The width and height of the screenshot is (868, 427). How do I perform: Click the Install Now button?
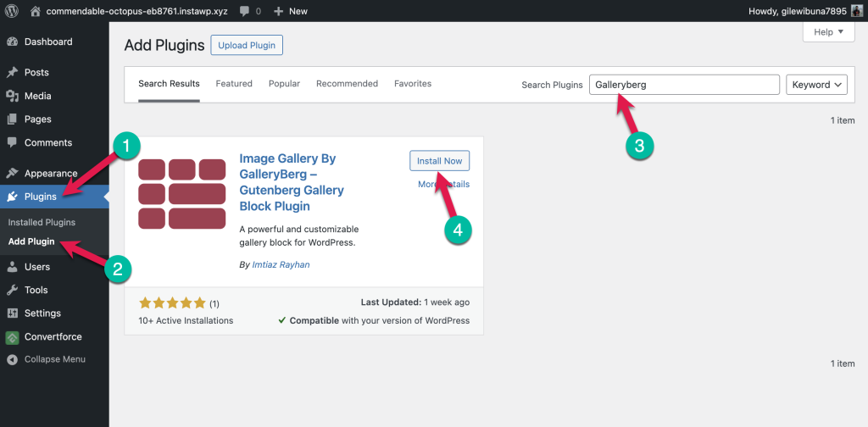pyautogui.click(x=439, y=161)
